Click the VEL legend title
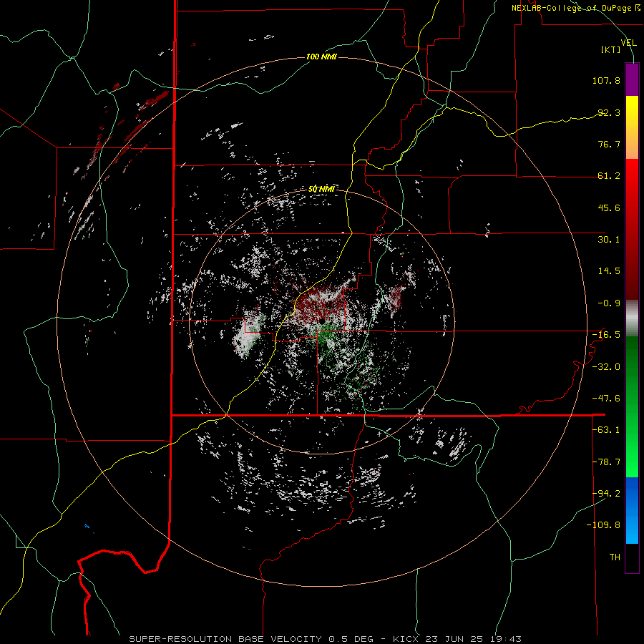Image resolution: width=644 pixels, height=644 pixels. (x=628, y=43)
